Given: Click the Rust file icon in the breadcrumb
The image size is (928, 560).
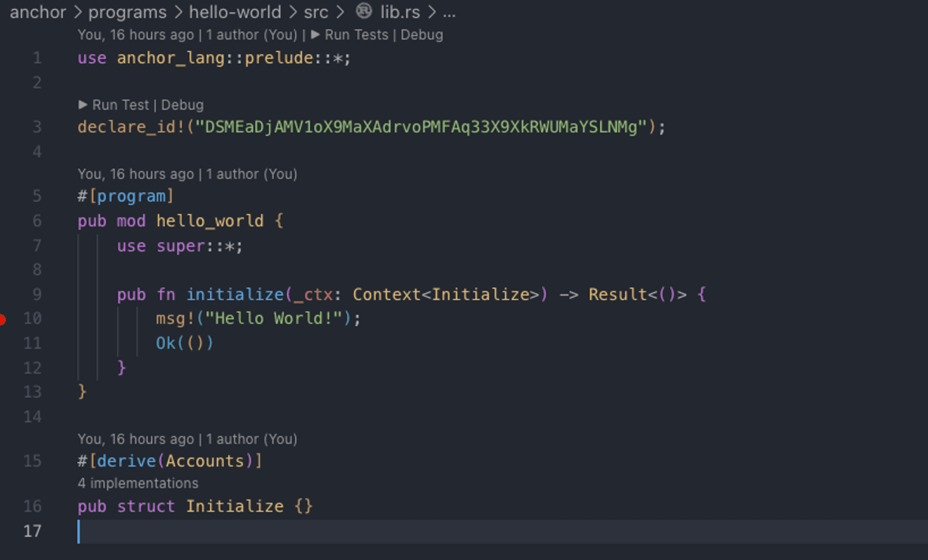Looking at the screenshot, I should tap(365, 12).
